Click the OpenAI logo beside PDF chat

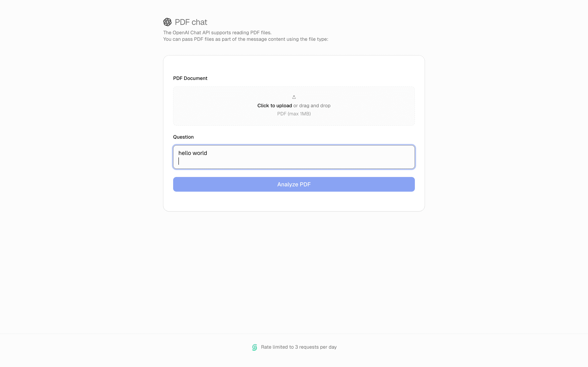(x=167, y=22)
